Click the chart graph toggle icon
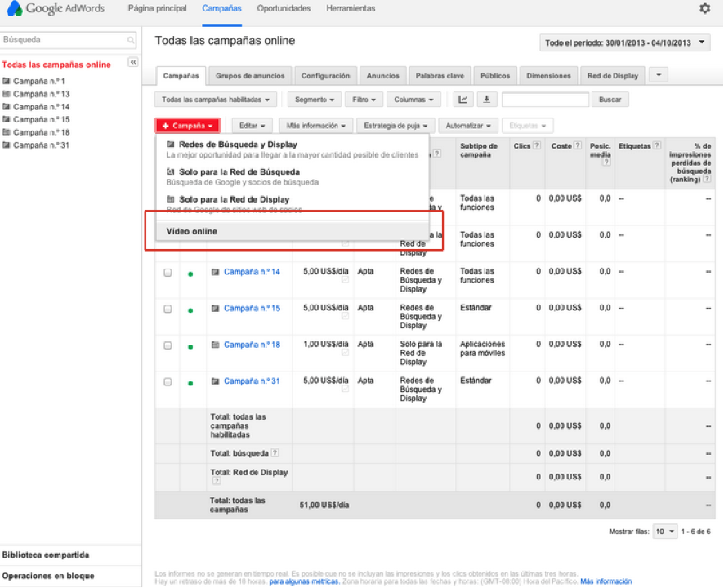Viewport: 724px width, 588px height. [463, 100]
